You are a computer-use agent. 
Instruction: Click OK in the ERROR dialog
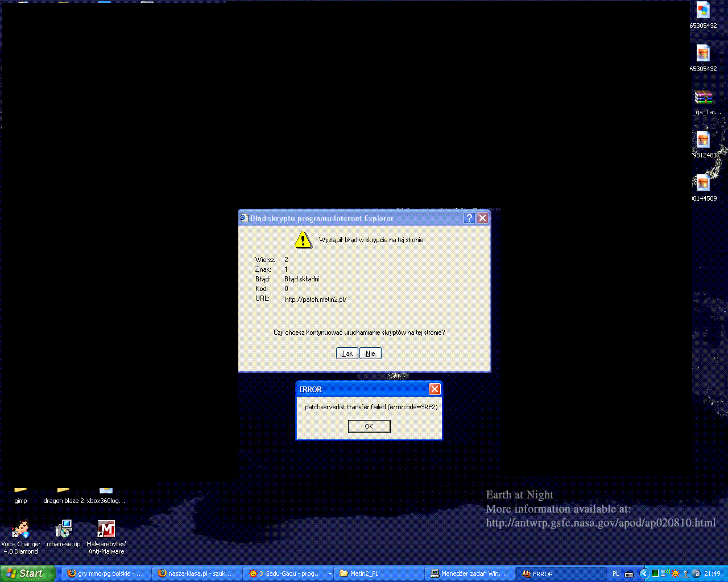pos(369,426)
